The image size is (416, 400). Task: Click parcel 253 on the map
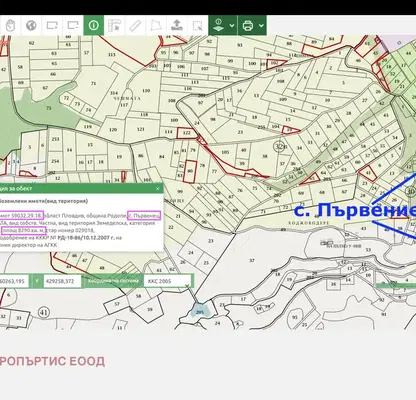point(55,139)
